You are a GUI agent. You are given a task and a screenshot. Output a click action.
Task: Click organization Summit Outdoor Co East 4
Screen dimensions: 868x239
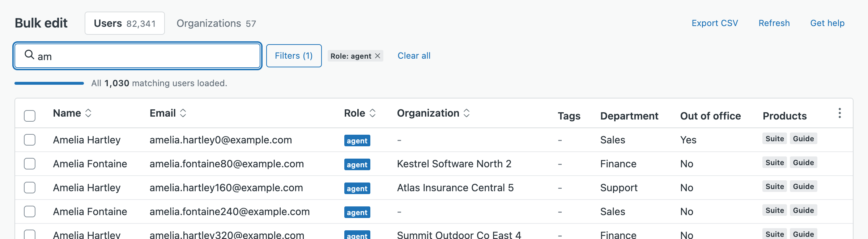(x=459, y=235)
